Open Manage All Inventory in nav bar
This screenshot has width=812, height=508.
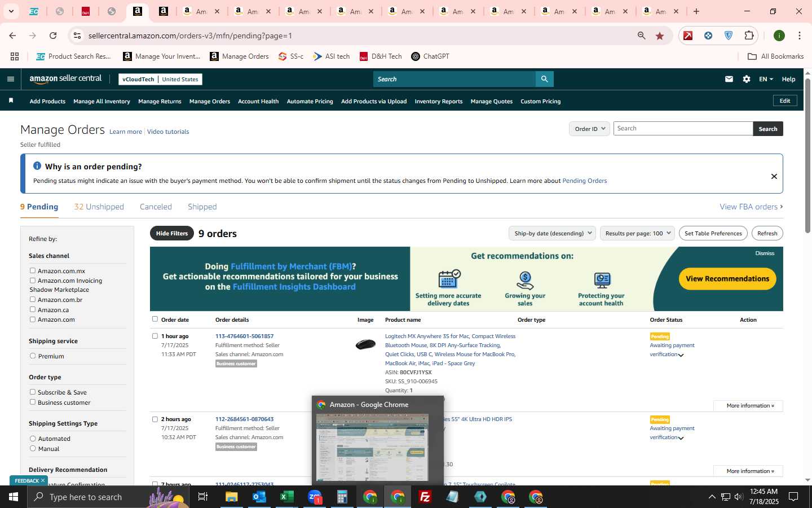click(x=101, y=102)
